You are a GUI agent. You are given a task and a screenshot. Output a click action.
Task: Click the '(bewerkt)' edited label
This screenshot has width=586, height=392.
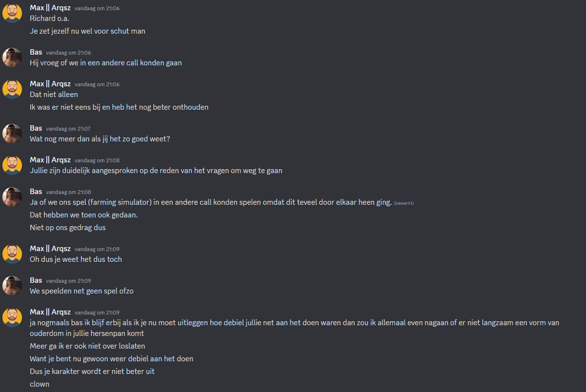pyautogui.click(x=404, y=203)
